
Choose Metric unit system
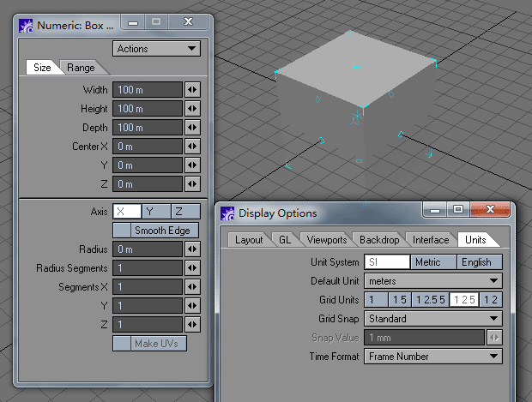pyautogui.click(x=433, y=262)
